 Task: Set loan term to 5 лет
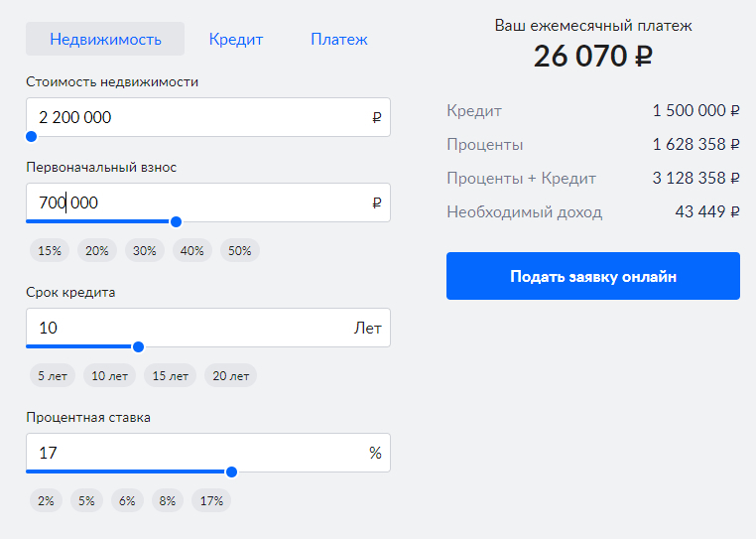point(54,376)
